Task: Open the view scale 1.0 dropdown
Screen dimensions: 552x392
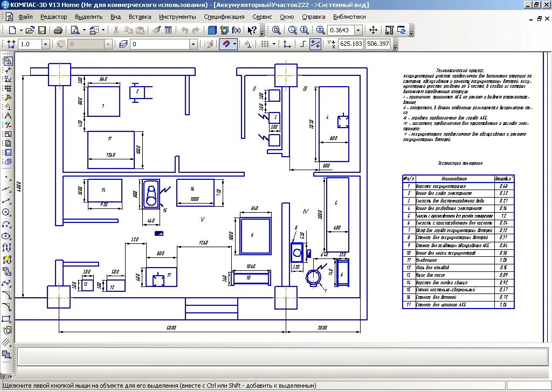Action: [45, 44]
